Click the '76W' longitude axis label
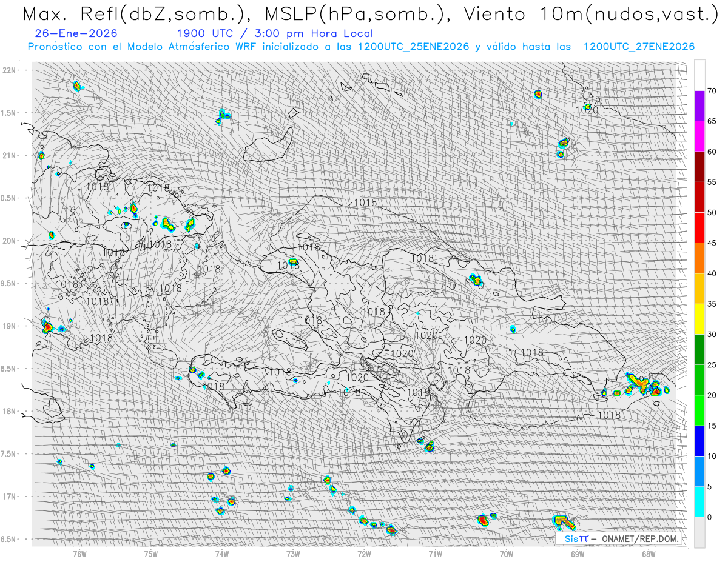The height and width of the screenshot is (562, 728). click(79, 553)
